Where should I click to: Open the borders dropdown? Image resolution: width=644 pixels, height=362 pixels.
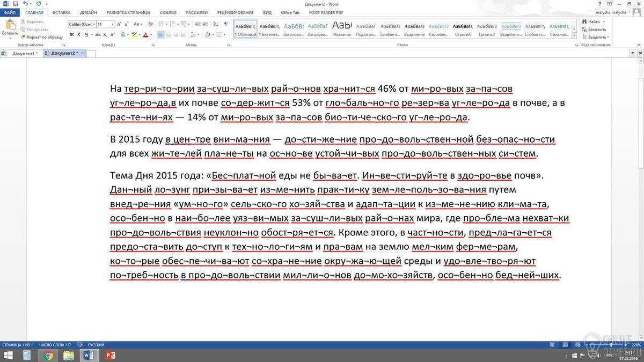pyautogui.click(x=224, y=35)
